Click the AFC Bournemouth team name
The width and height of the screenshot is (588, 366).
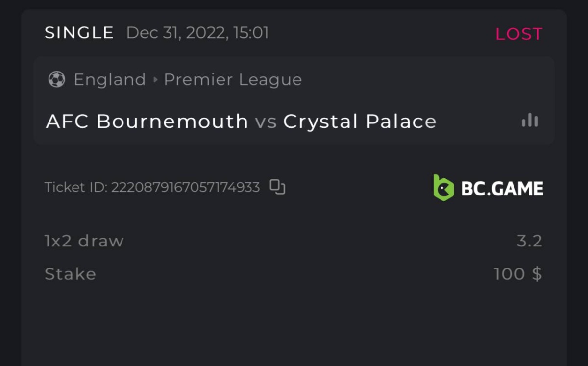147,121
